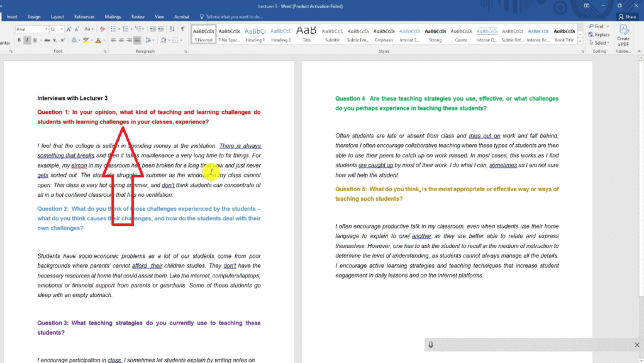Click the Sort icon in Paragraph group
Image resolution: width=644 pixels, height=363 pixels.
(172, 29)
